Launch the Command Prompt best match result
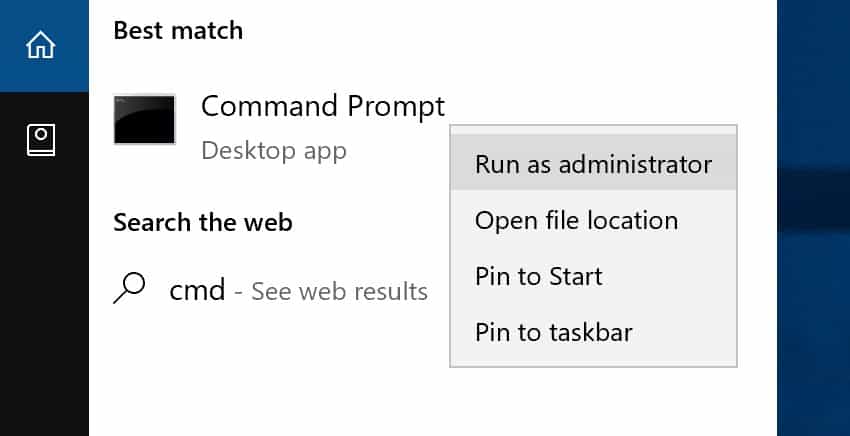Viewport: 850px width, 436px height. click(x=279, y=126)
